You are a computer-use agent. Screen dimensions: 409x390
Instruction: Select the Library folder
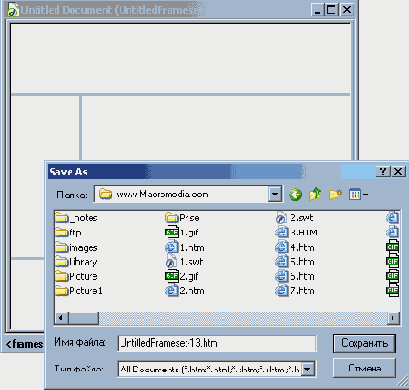pos(76,262)
